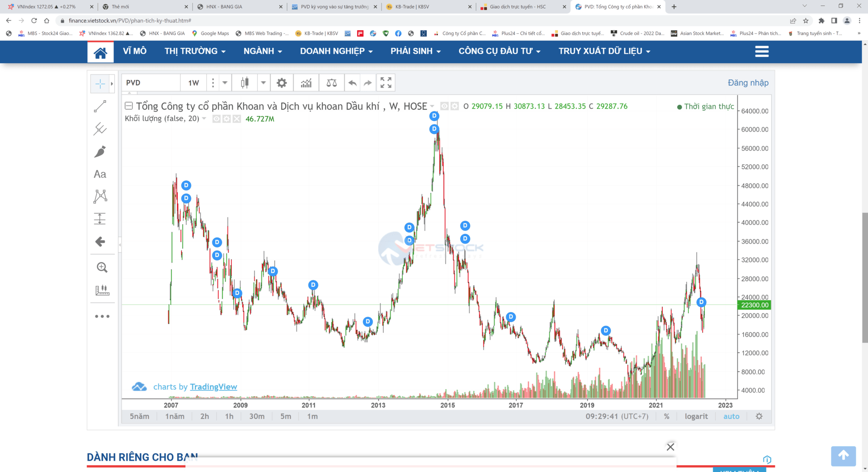This screenshot has height=472, width=868.
Task: Switch the chart to fullscreen mode
Action: coord(386,83)
